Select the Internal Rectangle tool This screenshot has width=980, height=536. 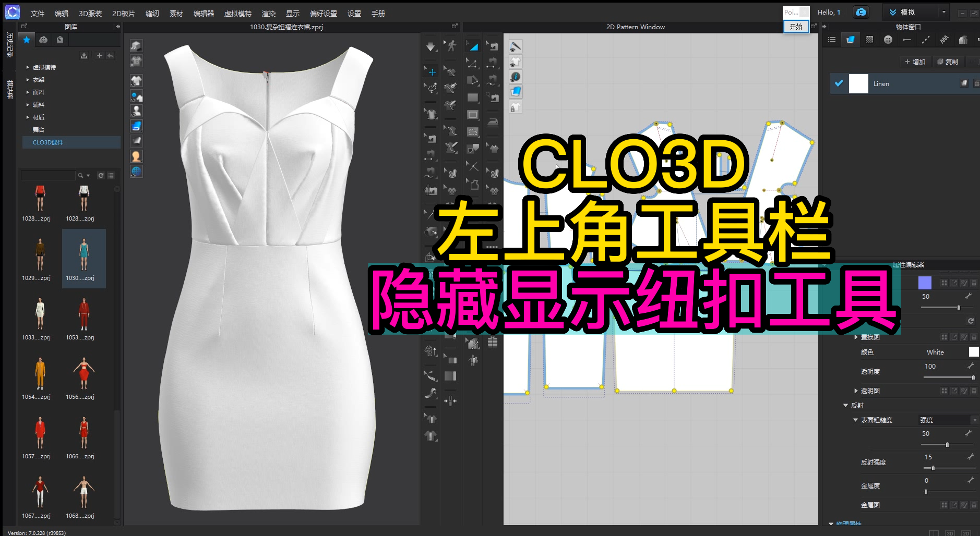tap(473, 115)
